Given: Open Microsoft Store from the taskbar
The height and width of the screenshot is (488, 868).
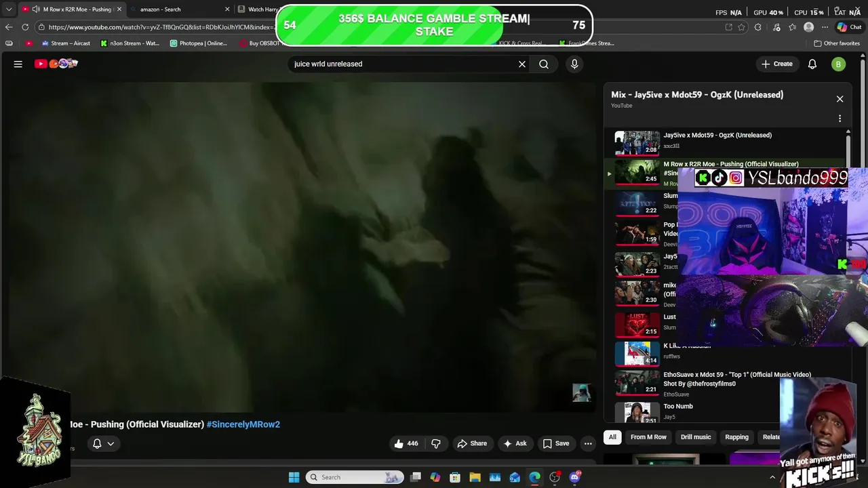Looking at the screenshot, I should click(455, 477).
